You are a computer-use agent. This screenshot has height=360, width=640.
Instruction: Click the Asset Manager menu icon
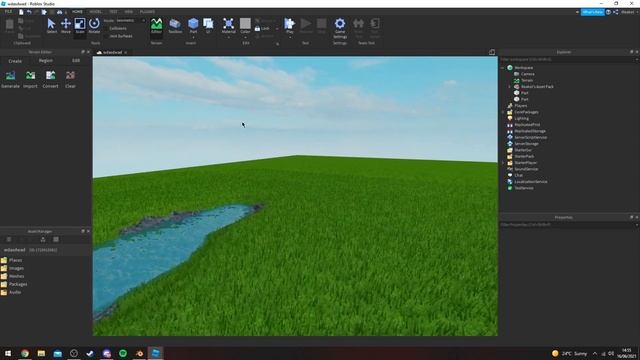[x=9, y=240]
